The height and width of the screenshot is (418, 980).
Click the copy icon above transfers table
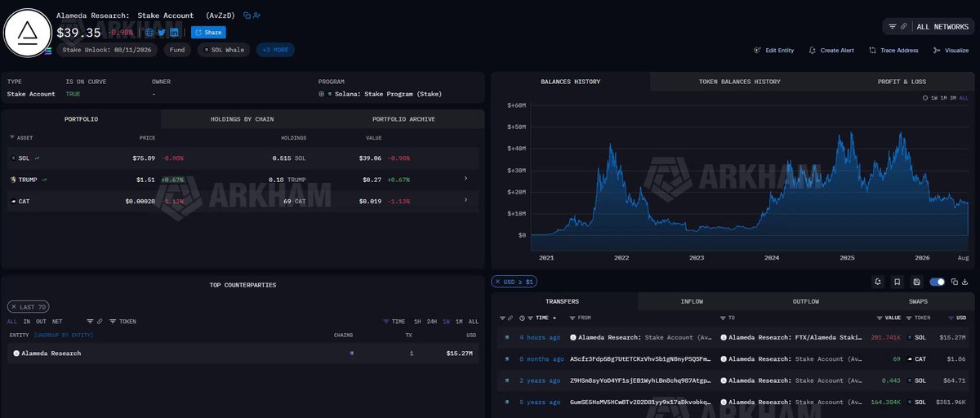click(x=954, y=282)
